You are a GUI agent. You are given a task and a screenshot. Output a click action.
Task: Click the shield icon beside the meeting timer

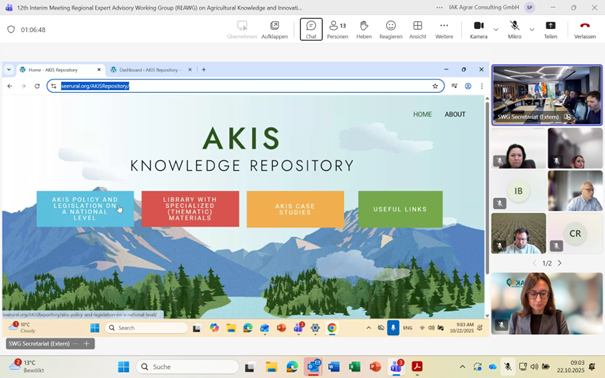point(11,29)
